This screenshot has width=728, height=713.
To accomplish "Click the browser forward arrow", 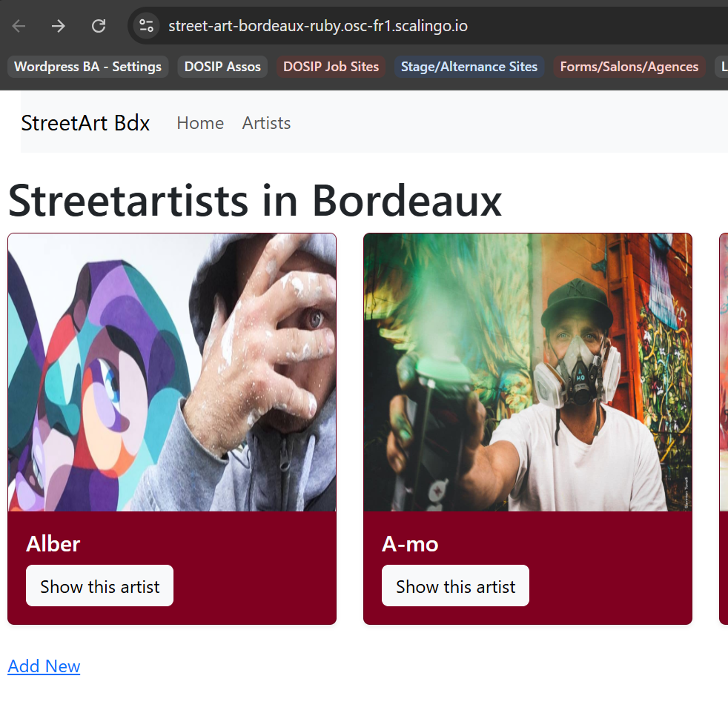I will coord(59,27).
